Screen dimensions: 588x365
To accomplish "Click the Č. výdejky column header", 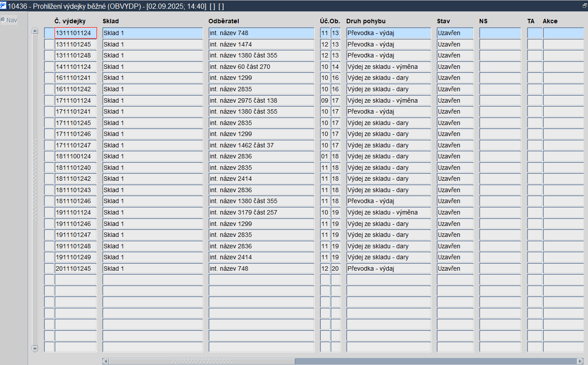I will click(x=70, y=21).
